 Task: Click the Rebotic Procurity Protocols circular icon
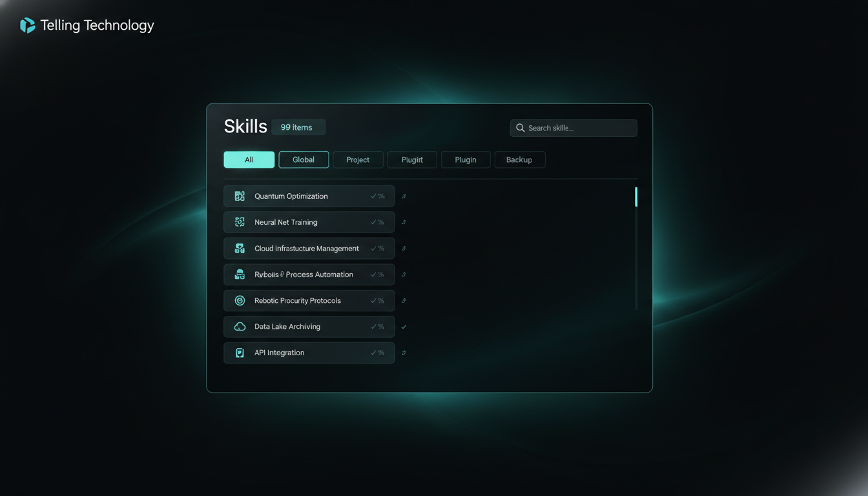[240, 300]
